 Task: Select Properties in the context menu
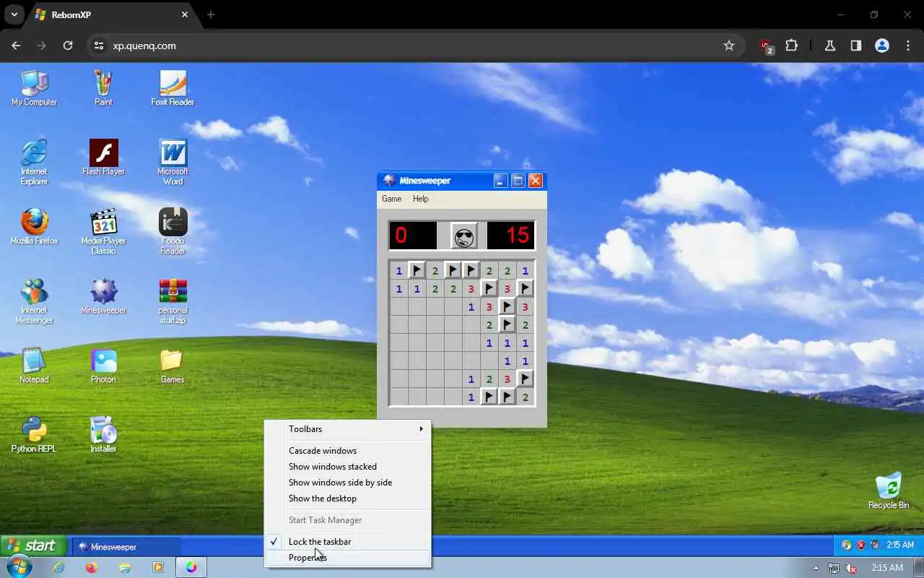tap(348, 558)
